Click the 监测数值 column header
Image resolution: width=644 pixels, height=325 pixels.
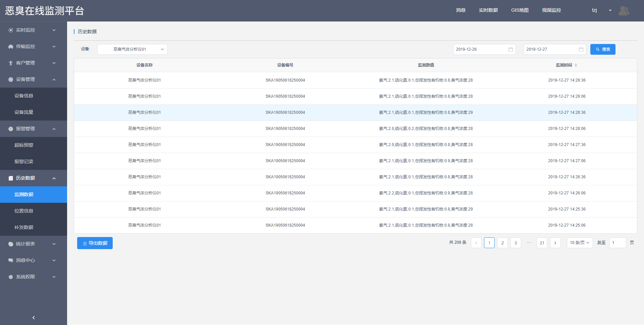pos(426,65)
